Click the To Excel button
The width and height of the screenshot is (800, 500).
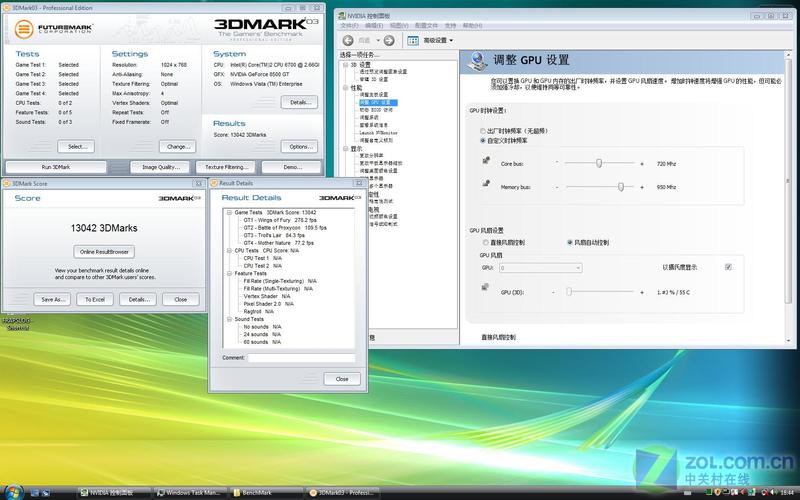coord(95,299)
